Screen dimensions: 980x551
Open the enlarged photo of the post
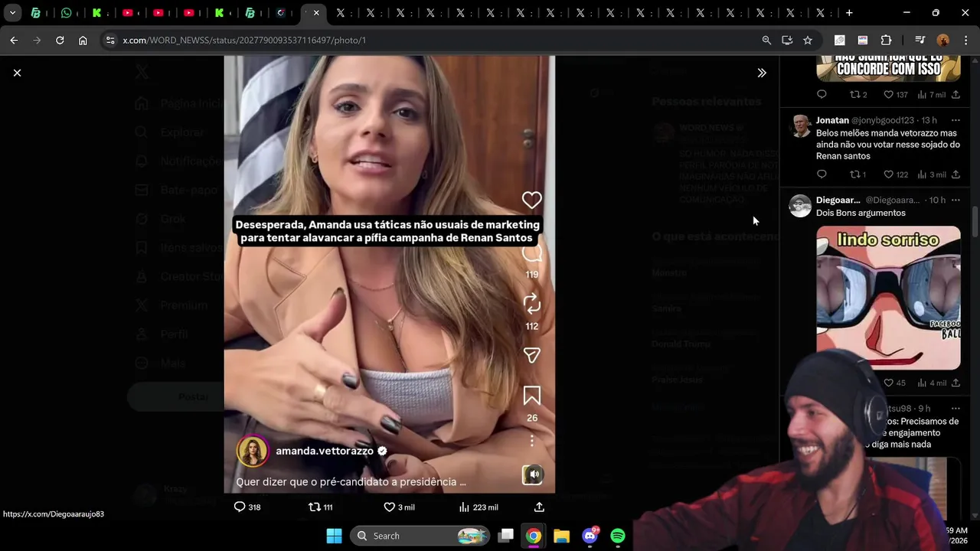(389, 274)
